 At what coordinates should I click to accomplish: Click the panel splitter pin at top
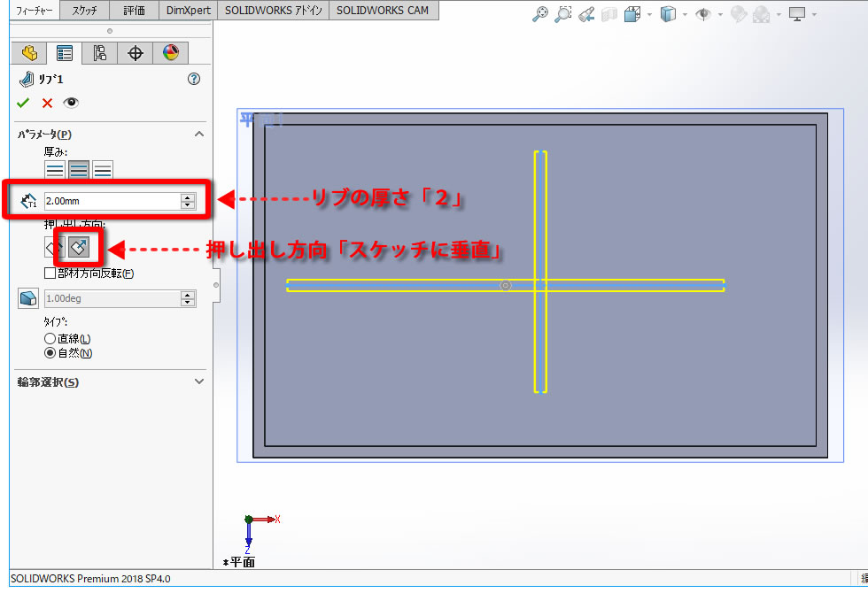tap(110, 31)
